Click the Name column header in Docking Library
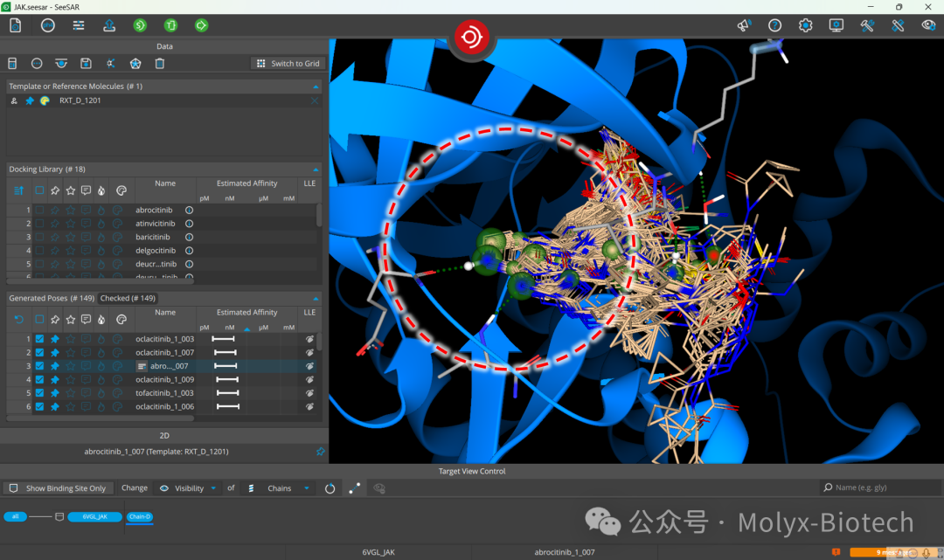The width and height of the screenshot is (944, 560). tap(165, 183)
